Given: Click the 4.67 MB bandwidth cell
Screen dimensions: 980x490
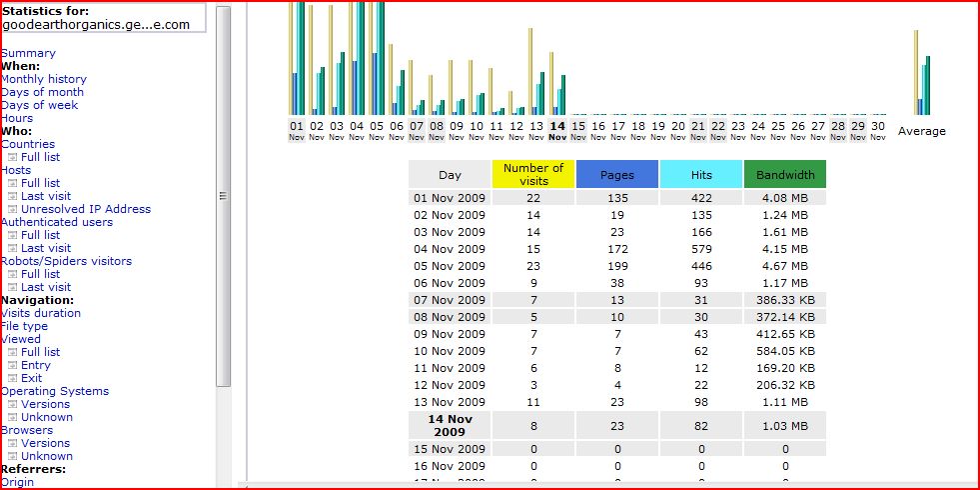Looking at the screenshot, I should point(785,266).
